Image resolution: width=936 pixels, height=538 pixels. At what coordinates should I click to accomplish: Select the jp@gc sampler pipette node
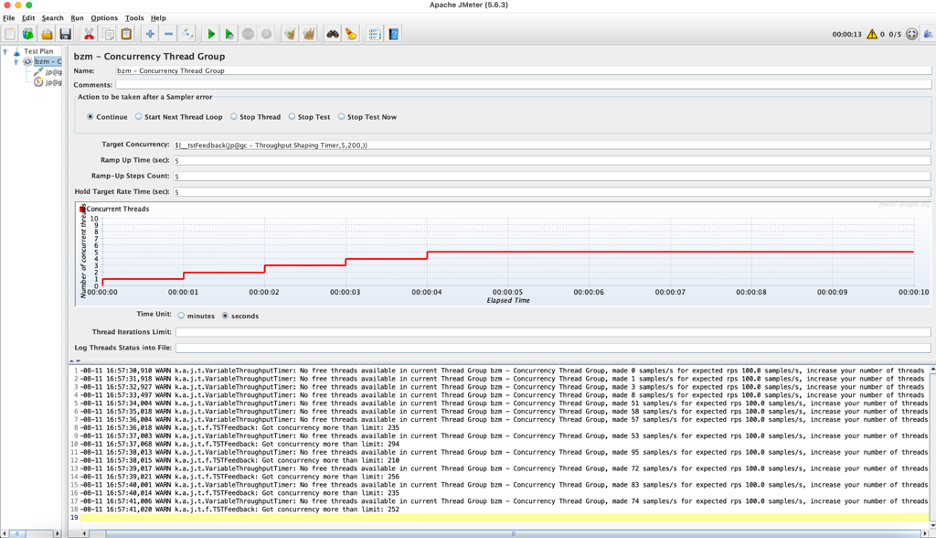[38, 72]
